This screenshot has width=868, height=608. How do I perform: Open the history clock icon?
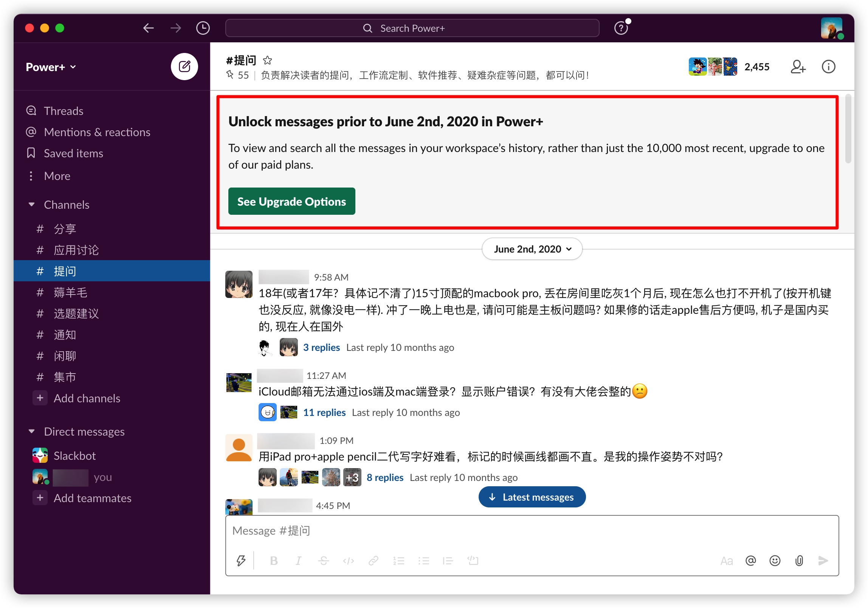[x=203, y=28]
